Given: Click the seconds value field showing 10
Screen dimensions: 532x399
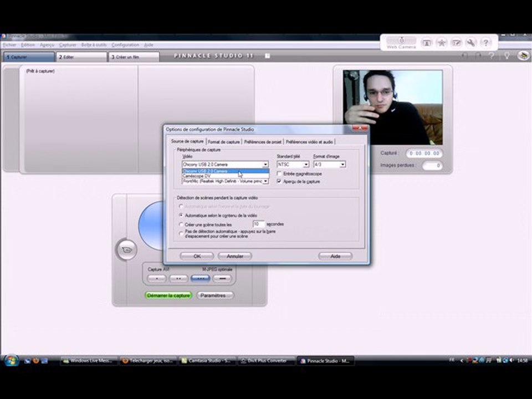Looking at the screenshot, I should pyautogui.click(x=259, y=224).
